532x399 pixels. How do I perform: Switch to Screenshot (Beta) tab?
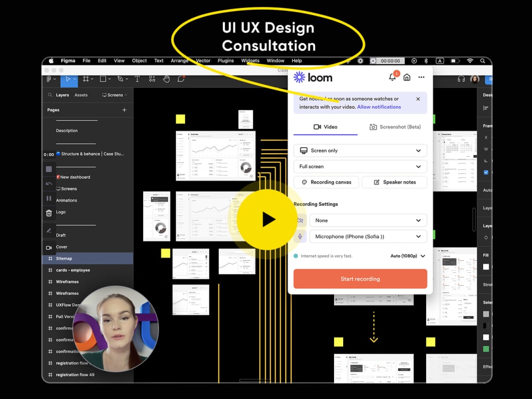pyautogui.click(x=395, y=127)
